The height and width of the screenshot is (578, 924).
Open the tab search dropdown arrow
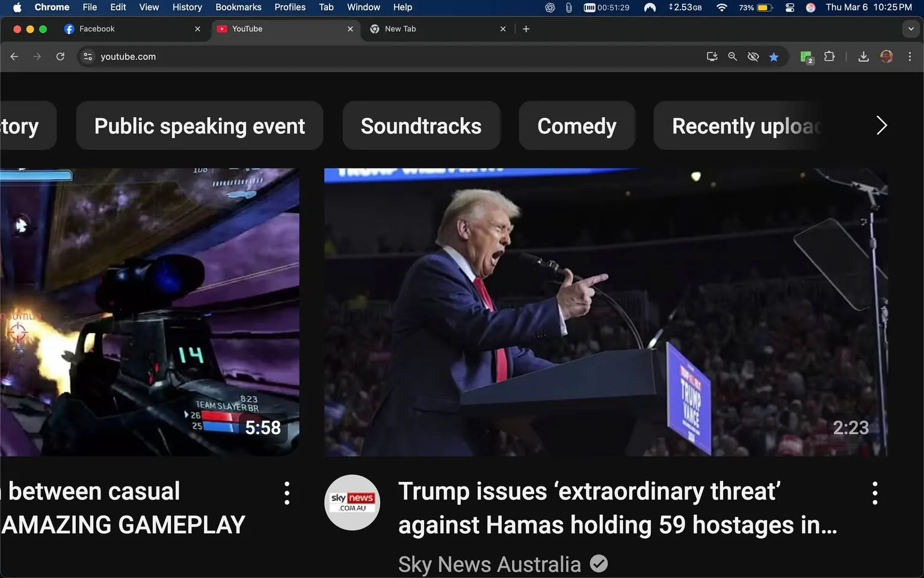coord(910,28)
